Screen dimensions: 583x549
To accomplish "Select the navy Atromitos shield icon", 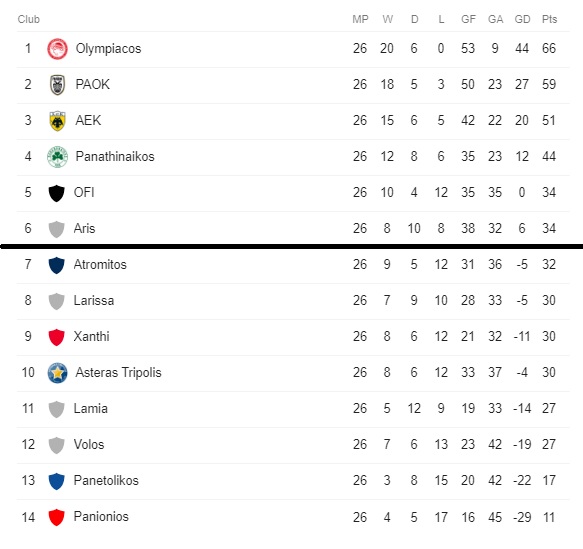I will coord(57,265).
